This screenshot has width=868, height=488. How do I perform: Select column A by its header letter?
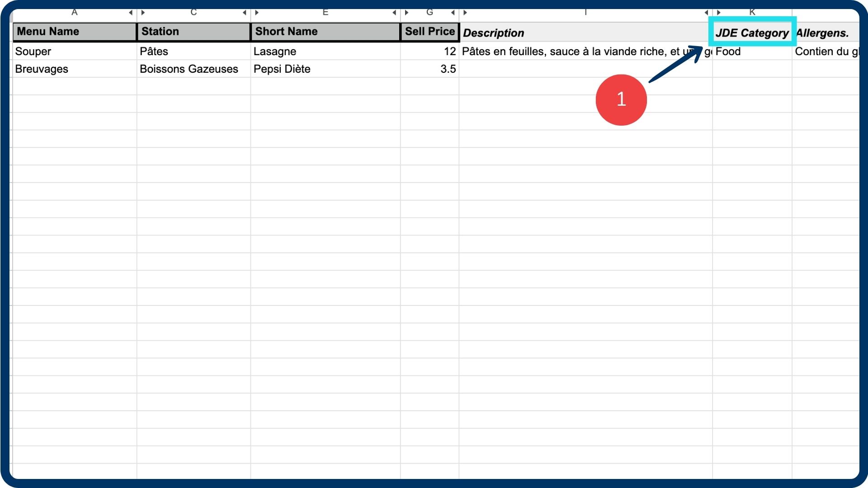pos(75,12)
